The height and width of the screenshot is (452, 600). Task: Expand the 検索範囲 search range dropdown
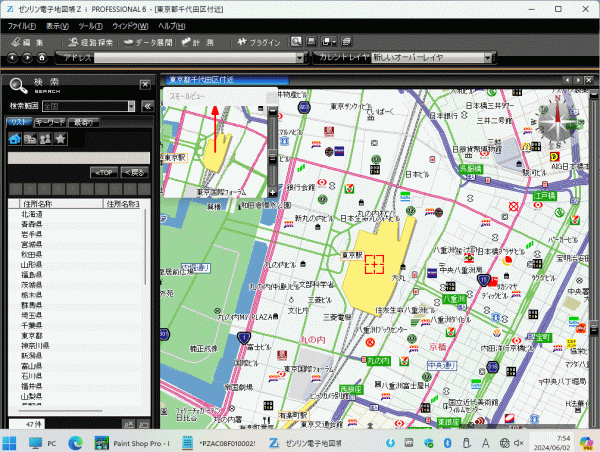point(131,106)
